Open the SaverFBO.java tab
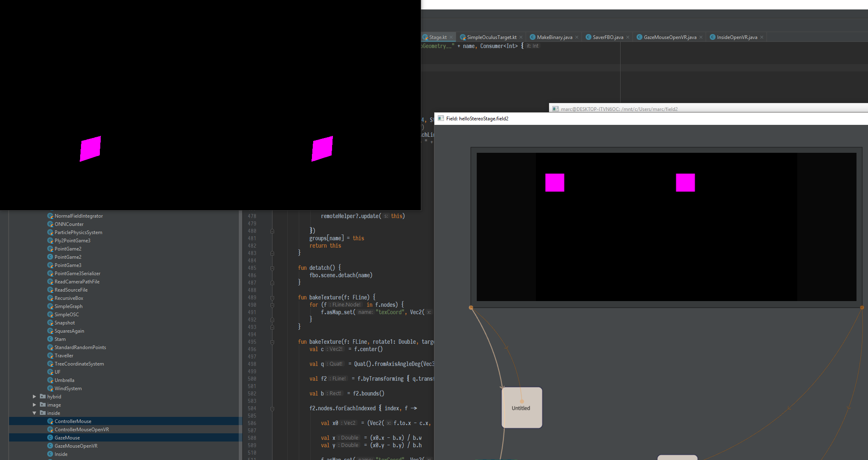 coord(608,37)
